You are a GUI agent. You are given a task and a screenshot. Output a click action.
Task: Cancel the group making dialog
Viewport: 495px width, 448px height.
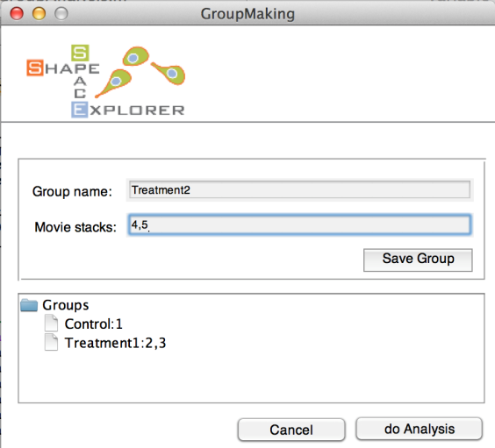pyautogui.click(x=291, y=430)
